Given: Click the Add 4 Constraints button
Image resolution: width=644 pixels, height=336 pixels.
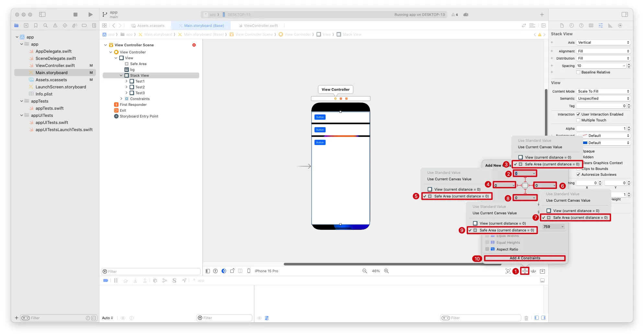Looking at the screenshot, I should click(525, 258).
